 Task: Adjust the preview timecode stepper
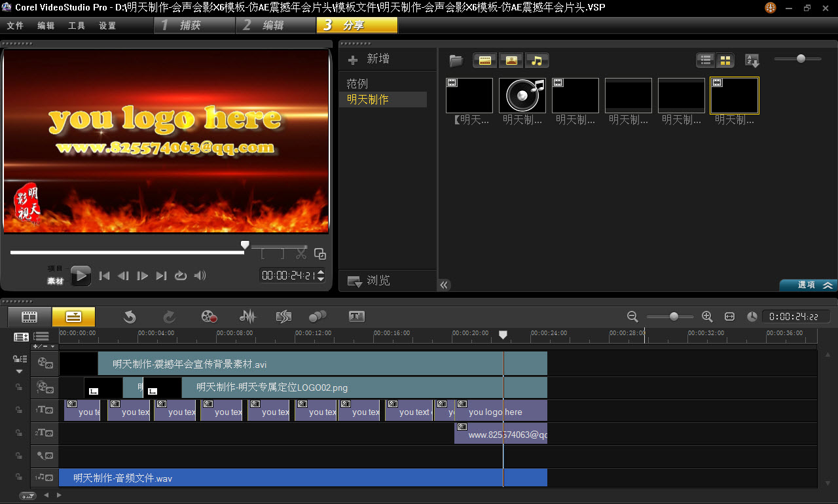click(x=321, y=276)
